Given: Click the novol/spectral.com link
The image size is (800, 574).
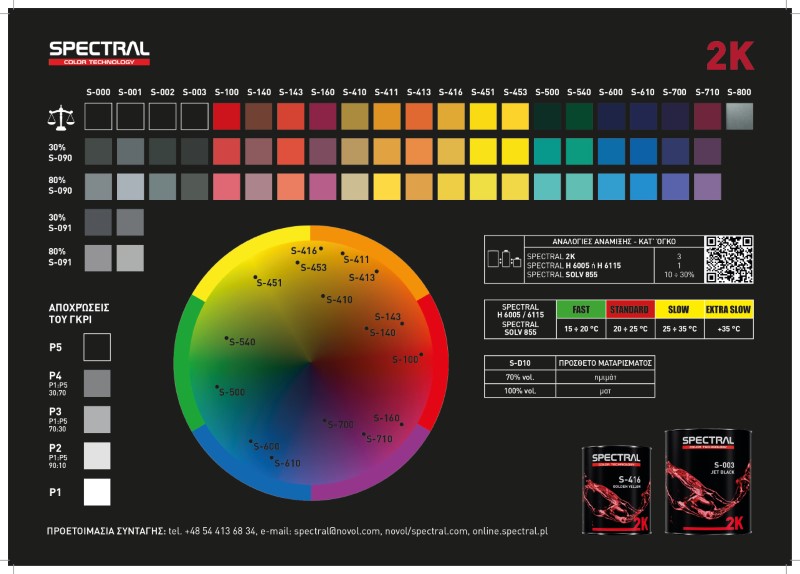Looking at the screenshot, I should pos(427,531).
